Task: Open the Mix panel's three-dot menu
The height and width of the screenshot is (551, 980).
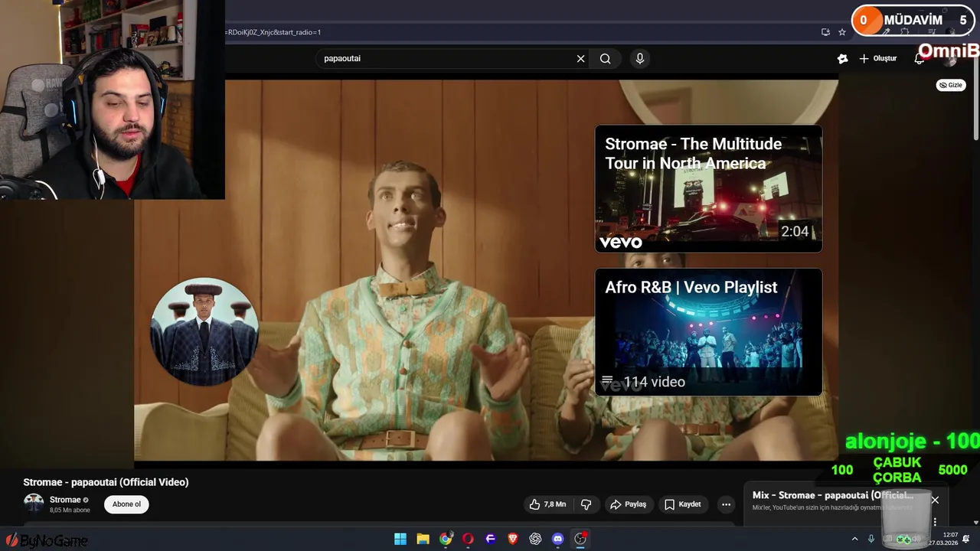Action: coord(935,522)
